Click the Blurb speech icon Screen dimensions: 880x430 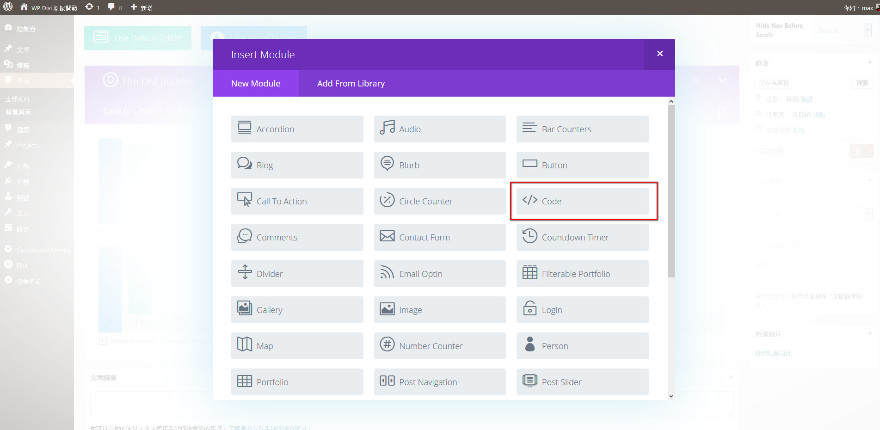point(387,164)
